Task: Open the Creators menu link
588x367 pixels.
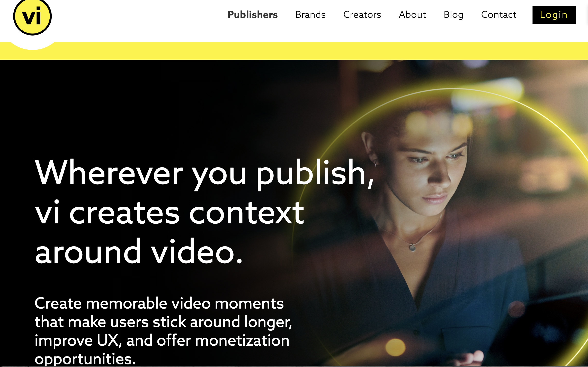Action: click(362, 15)
